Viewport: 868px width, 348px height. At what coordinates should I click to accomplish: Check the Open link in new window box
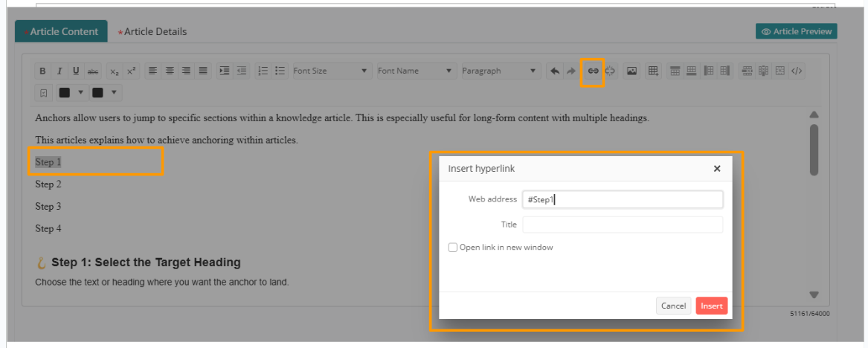click(453, 248)
